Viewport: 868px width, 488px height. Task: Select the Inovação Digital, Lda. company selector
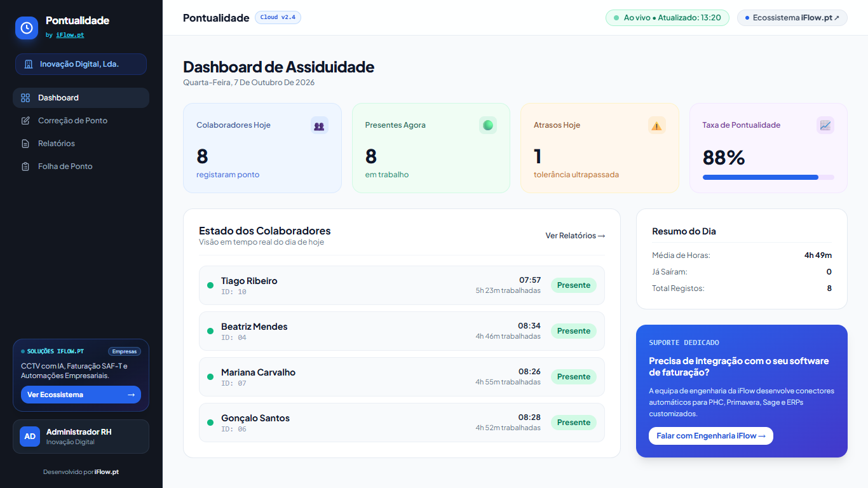(81, 64)
